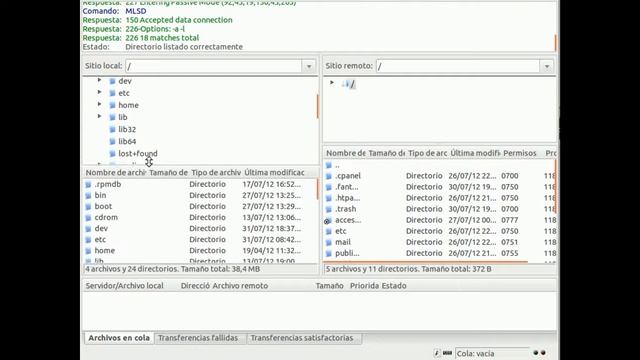Open the Sitio remoto path dropdown
640x360 pixels.
point(547,66)
